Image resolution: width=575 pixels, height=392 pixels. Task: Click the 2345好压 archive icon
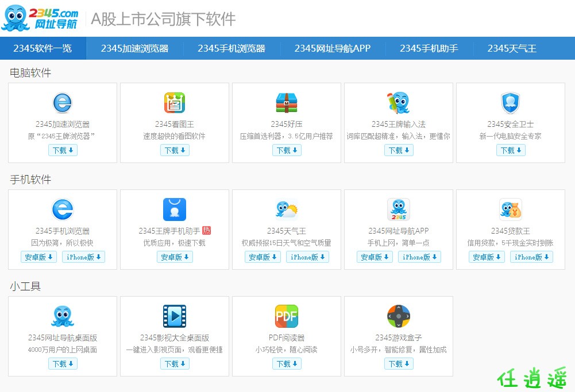pos(287,103)
